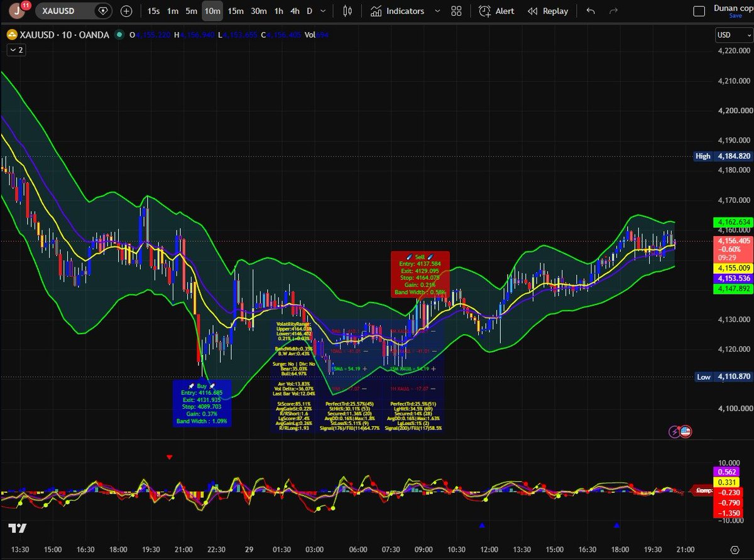The height and width of the screenshot is (560, 754).
Task: Click the 29 date label on time axis
Action: coord(249,549)
